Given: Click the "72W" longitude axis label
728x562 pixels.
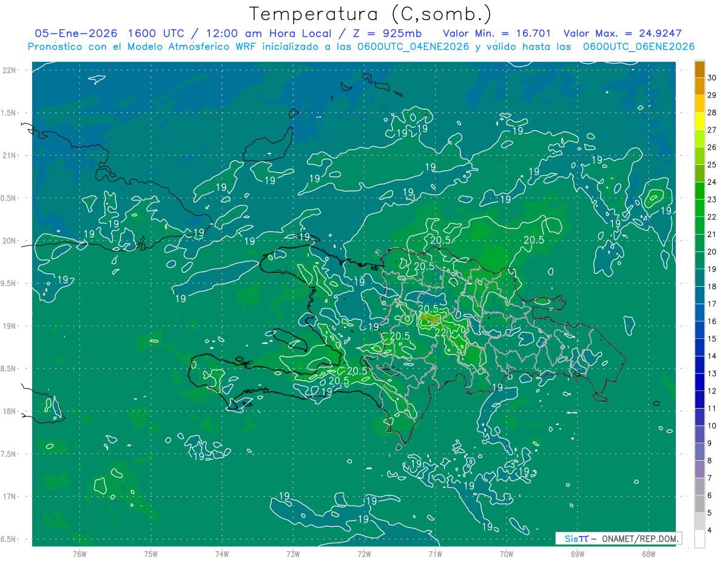Looking at the screenshot, I should pos(364,554).
